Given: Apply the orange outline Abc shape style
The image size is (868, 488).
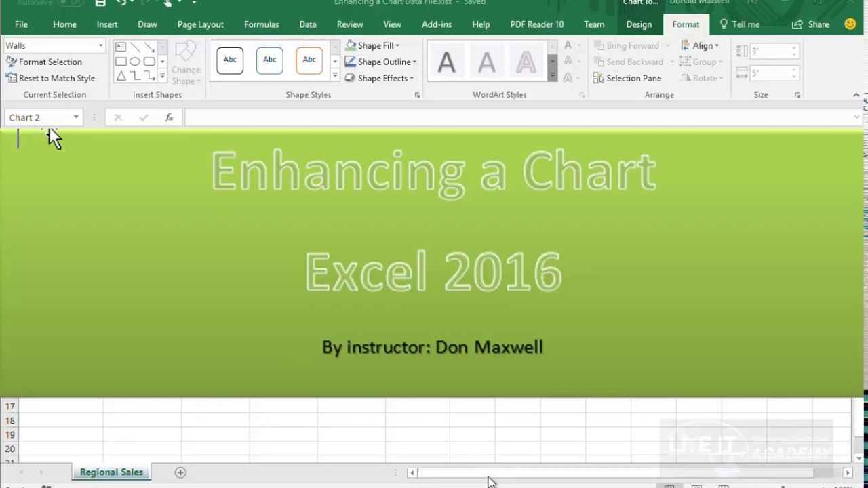Looking at the screenshot, I should point(309,60).
